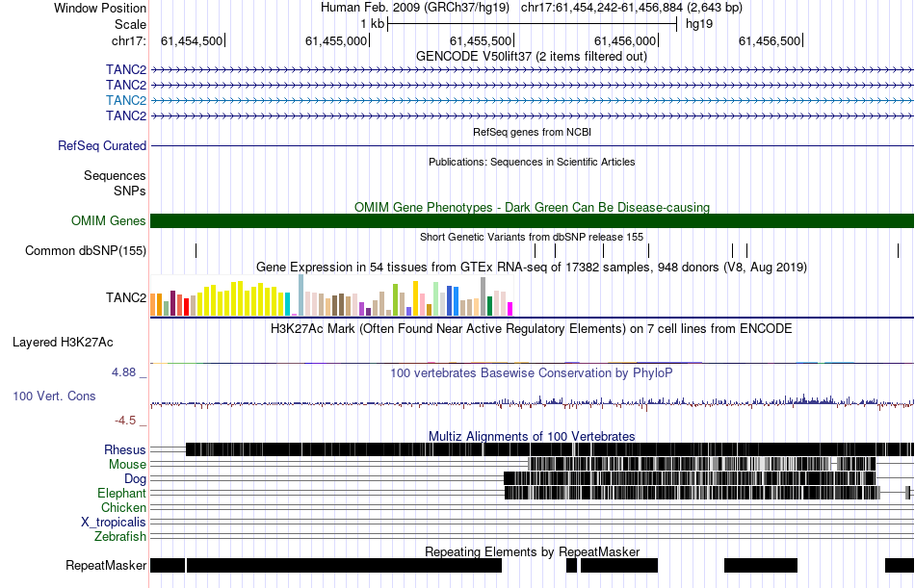Select the chr17: ruler label

point(128,40)
